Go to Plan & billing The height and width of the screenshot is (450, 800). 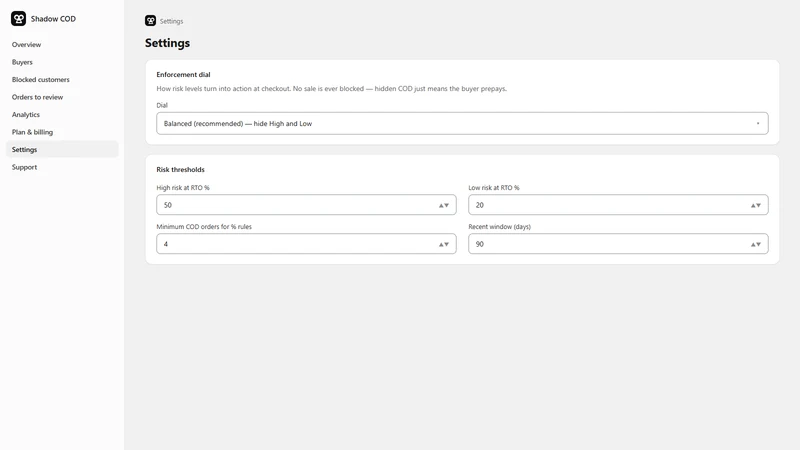[32, 132]
